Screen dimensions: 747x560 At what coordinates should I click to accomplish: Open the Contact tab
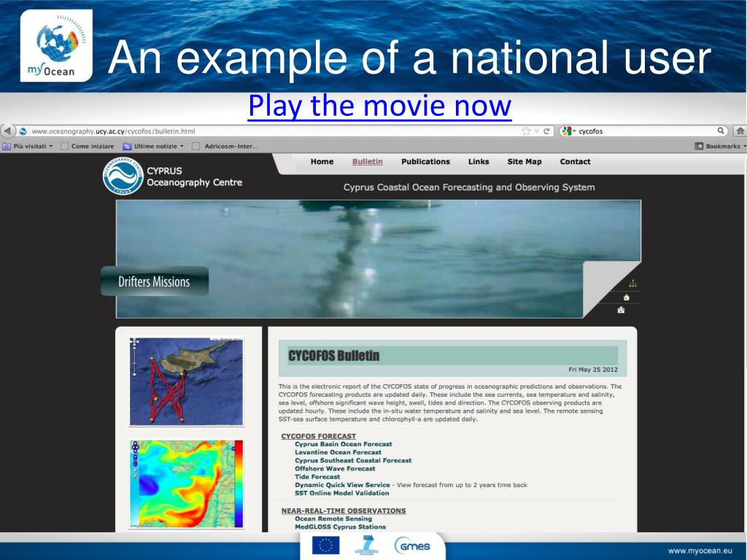click(575, 161)
